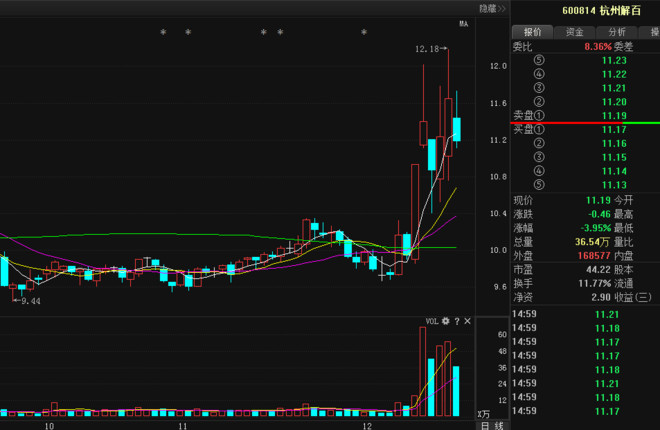The image size is (660, 430).
Task: Click the MA indicator label on chart
Action: [x=463, y=24]
